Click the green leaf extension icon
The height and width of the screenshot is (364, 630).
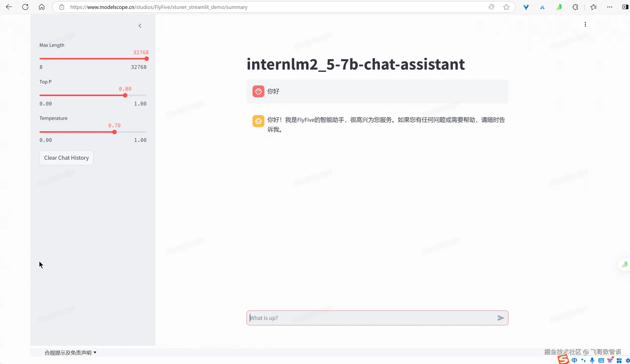[x=559, y=7]
